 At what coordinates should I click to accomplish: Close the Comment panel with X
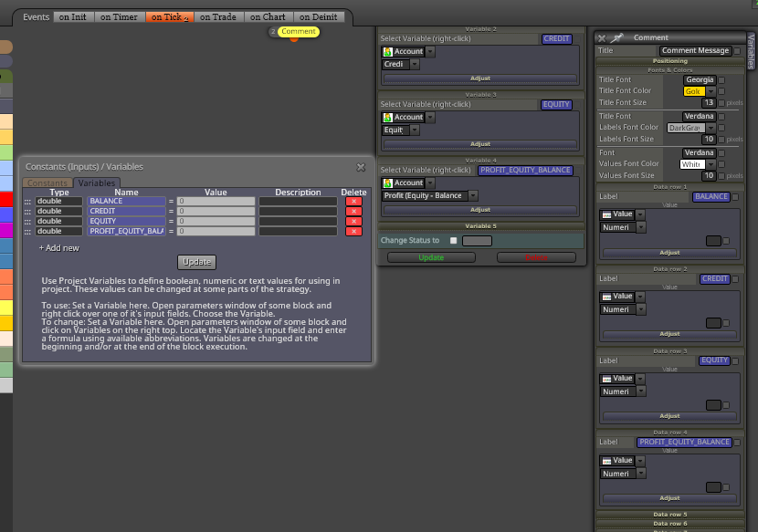(602, 38)
